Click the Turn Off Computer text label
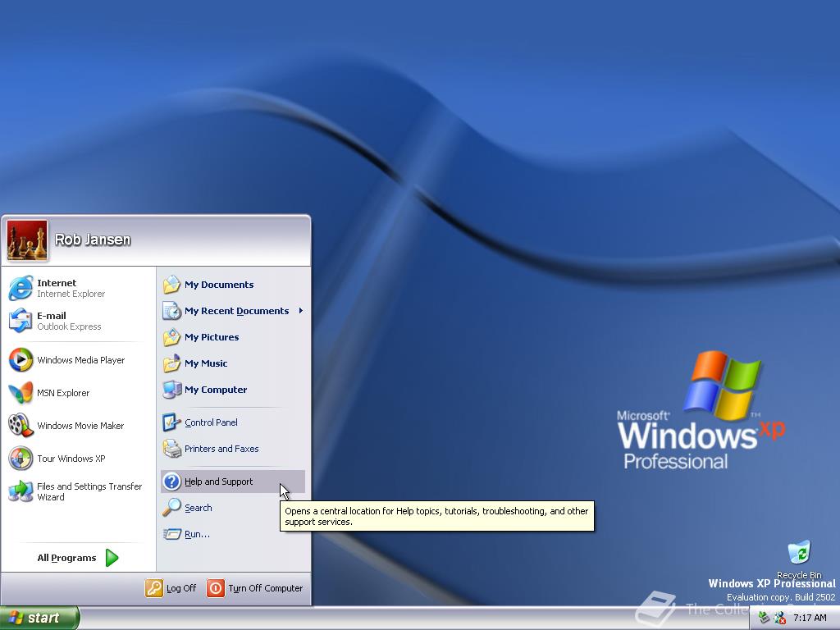 265,587
